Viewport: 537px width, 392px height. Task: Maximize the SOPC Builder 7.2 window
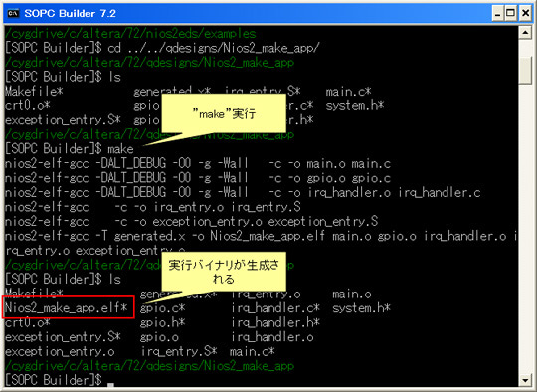[510, 13]
